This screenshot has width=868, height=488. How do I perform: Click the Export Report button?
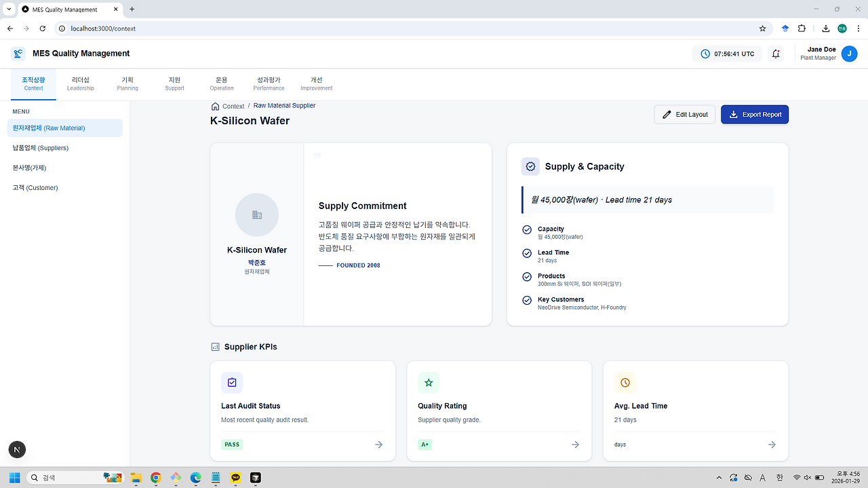755,115
